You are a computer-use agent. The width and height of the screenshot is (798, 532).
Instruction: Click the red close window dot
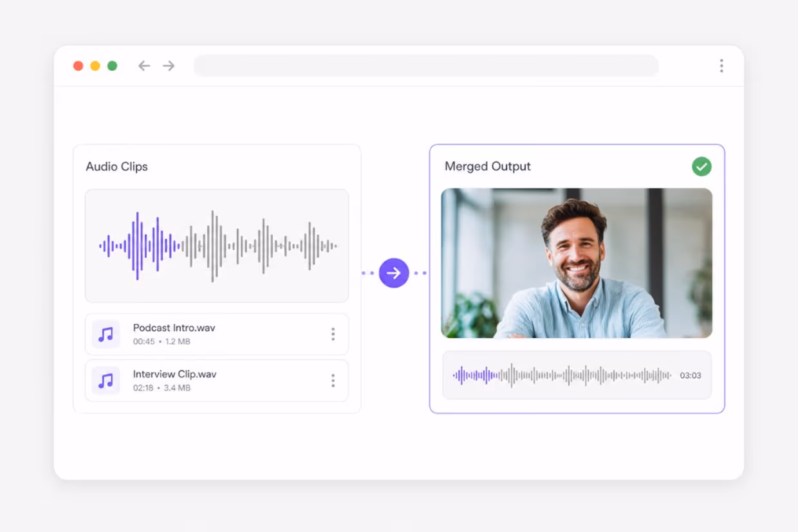78,66
